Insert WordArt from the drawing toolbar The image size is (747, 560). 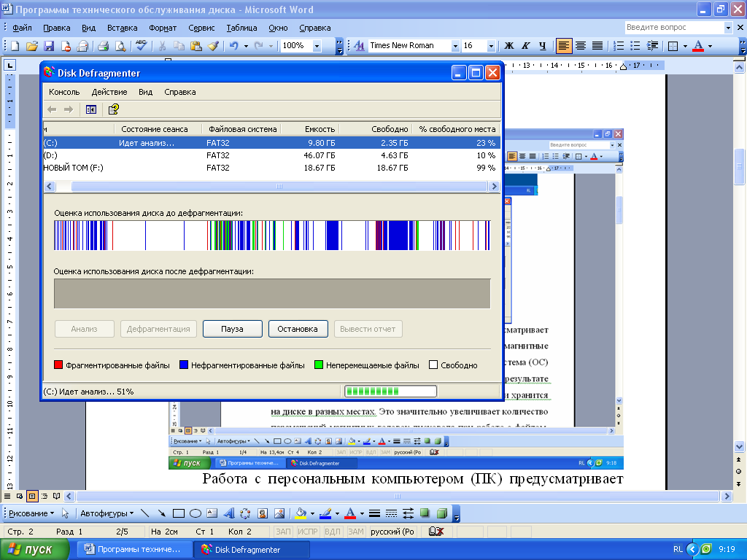click(x=228, y=513)
